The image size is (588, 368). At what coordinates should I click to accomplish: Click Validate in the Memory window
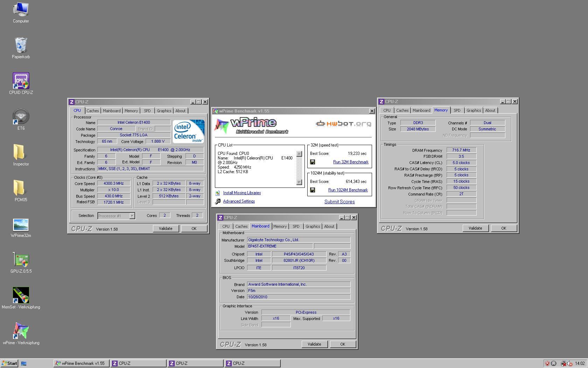475,228
